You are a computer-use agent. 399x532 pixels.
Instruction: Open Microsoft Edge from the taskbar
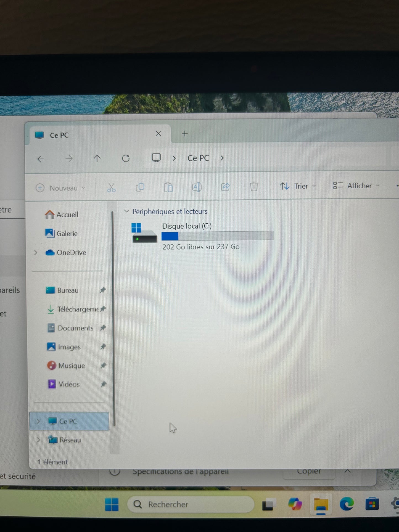coord(347,504)
